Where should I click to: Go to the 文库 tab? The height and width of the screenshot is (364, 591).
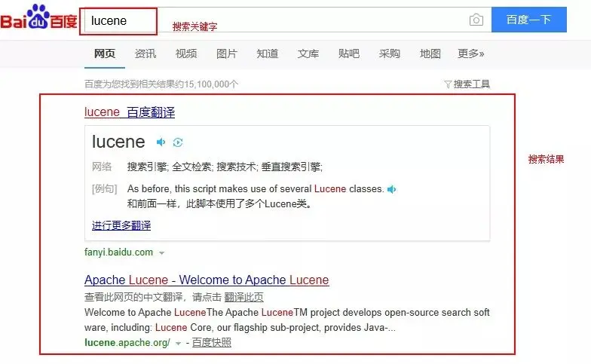[x=308, y=54]
